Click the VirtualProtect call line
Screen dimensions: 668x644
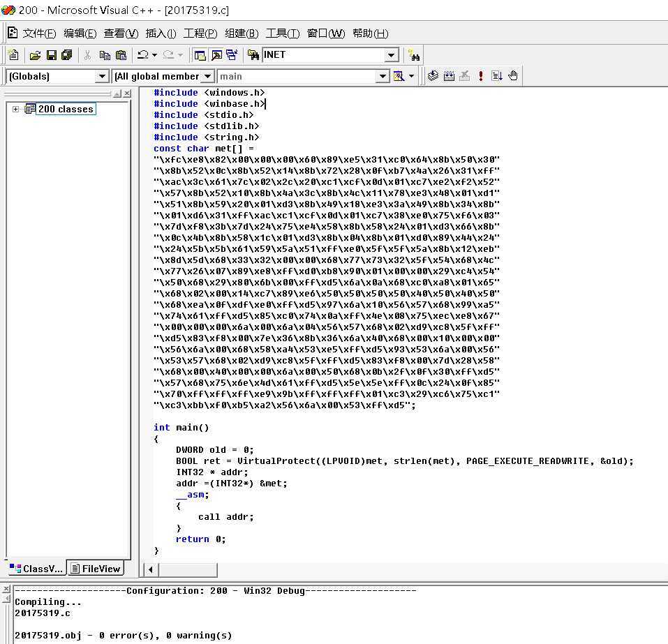coord(404,461)
